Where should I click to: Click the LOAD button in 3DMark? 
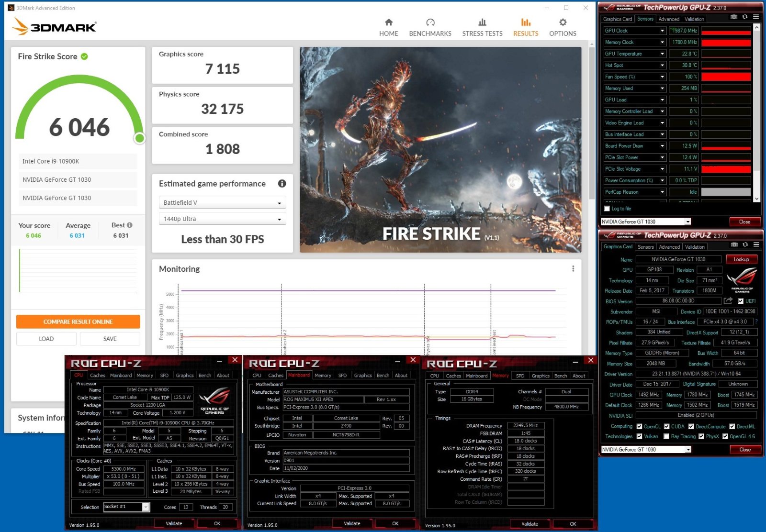click(x=46, y=339)
